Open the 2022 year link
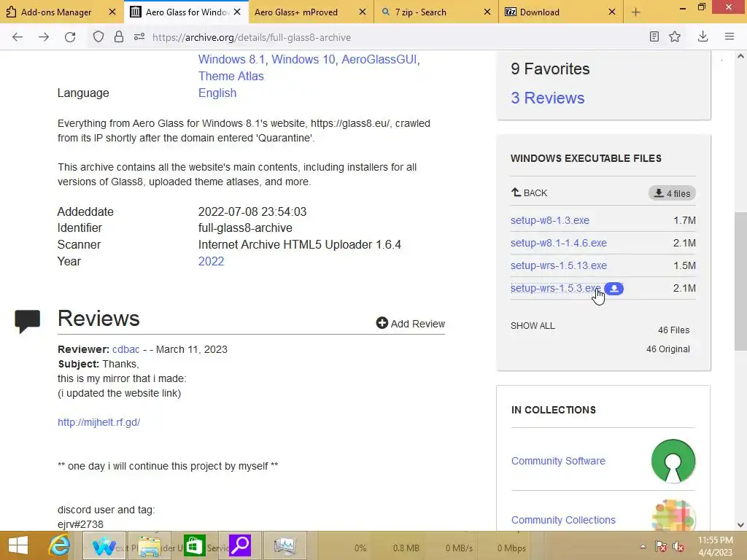The width and height of the screenshot is (747, 560). 211,262
